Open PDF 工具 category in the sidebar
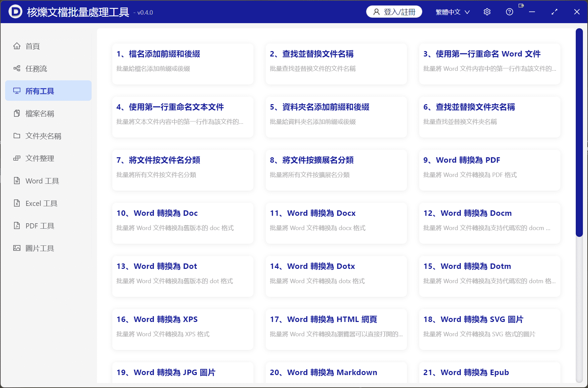The image size is (588, 388). tap(48, 226)
